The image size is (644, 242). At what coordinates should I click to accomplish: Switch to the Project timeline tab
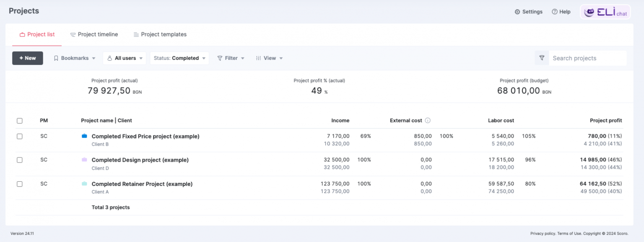pos(94,34)
